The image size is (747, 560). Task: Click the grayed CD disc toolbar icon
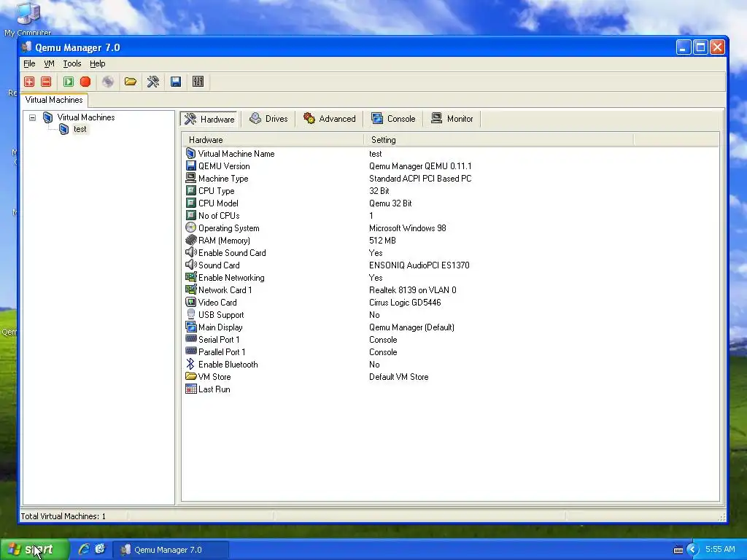(x=108, y=82)
